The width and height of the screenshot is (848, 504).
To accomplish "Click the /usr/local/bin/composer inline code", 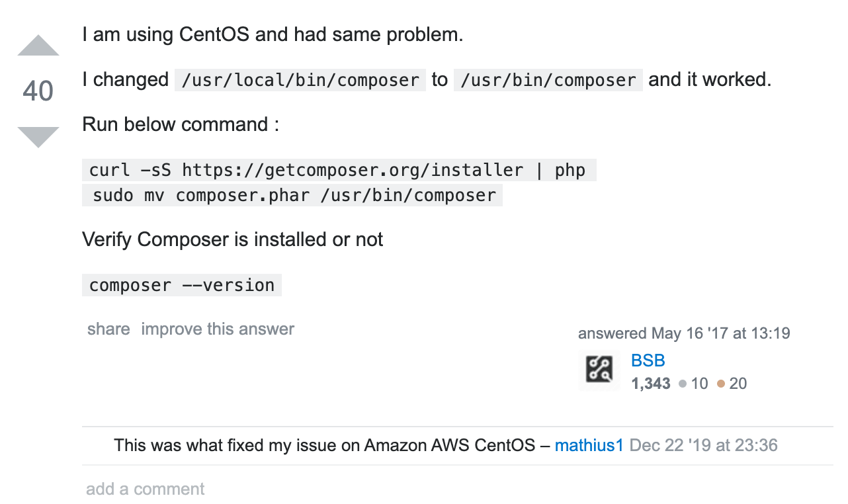I will (x=300, y=80).
